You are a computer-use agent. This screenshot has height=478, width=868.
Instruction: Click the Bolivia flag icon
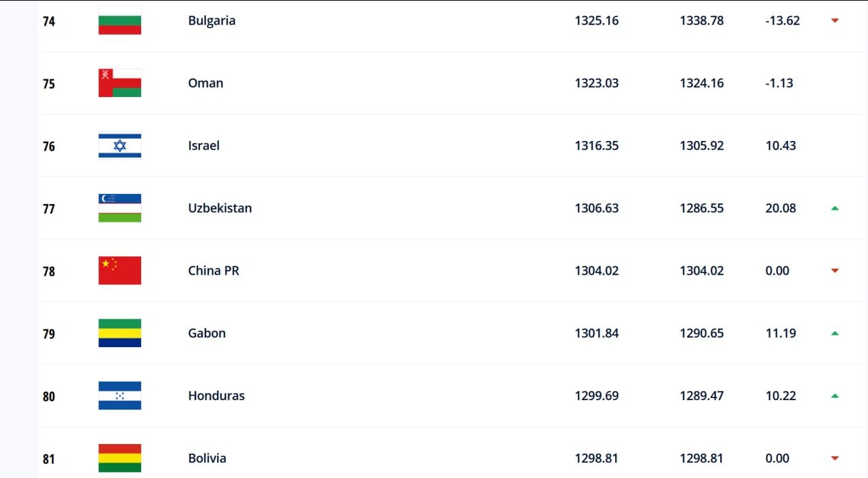click(119, 458)
